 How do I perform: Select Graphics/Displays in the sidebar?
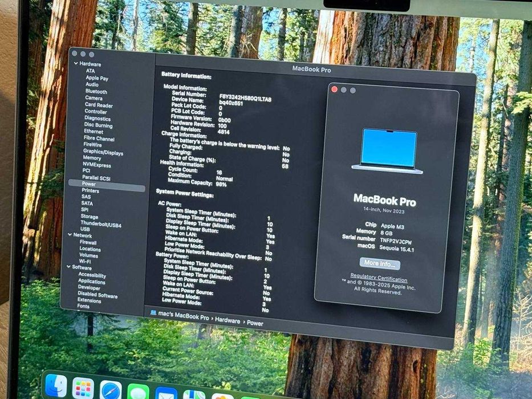point(103,152)
